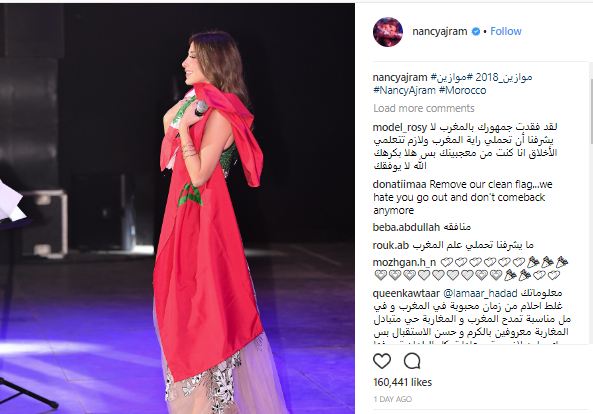
Task: Open the #NancyAjram hashtag
Action: [x=404, y=91]
